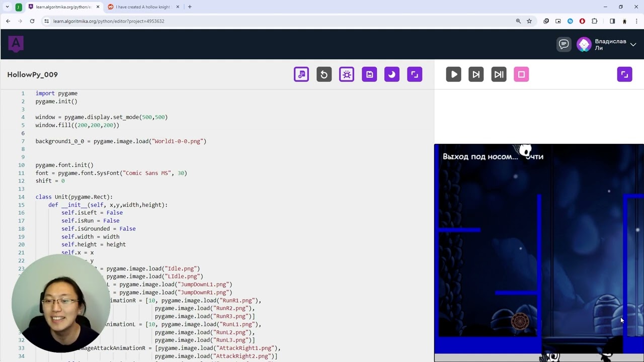The height and width of the screenshot is (362, 644).
Task: Click the 'window.fill((200,200,200))' code line
Action: (x=77, y=125)
